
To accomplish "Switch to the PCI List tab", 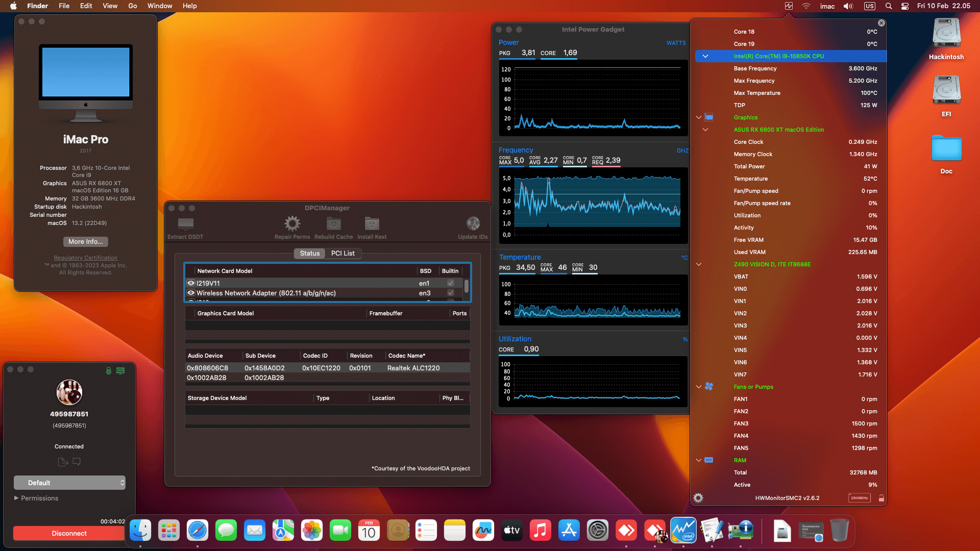I will tap(343, 253).
